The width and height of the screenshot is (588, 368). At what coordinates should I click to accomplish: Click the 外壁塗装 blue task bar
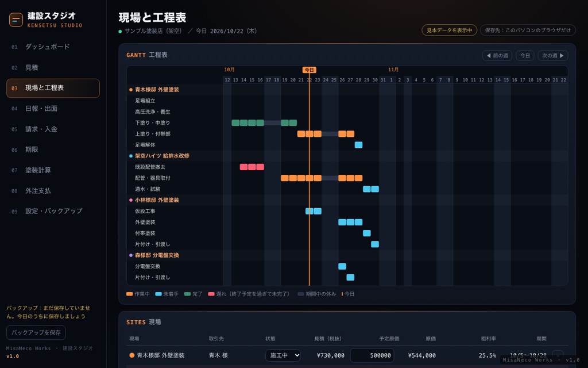[x=350, y=223]
